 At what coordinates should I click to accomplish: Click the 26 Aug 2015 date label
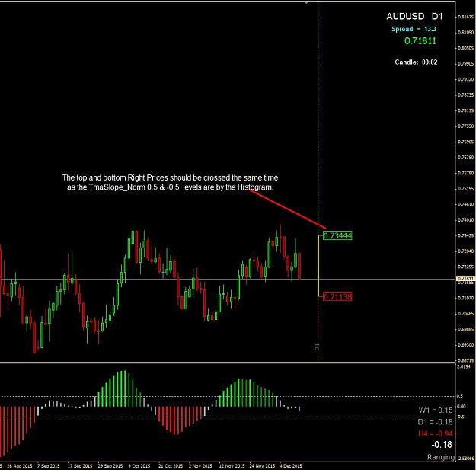pos(20,466)
